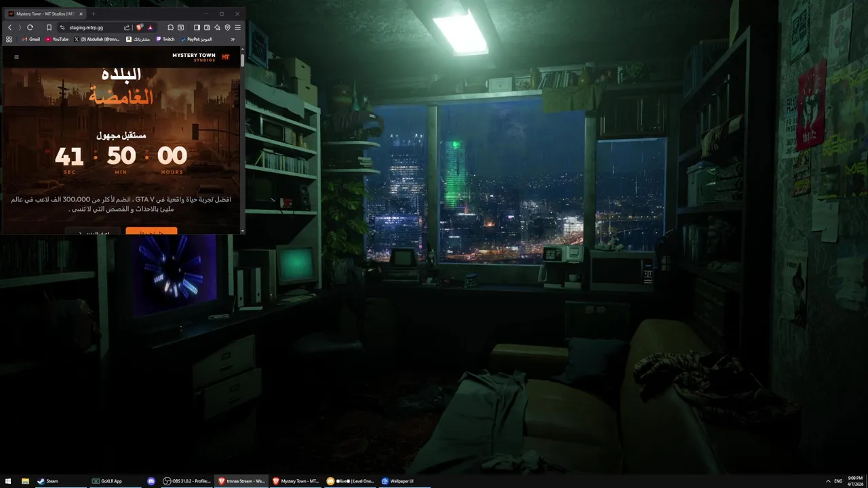The width and height of the screenshot is (868, 488).
Task: Open the Leo AI sparkle icon
Action: tap(217, 28)
